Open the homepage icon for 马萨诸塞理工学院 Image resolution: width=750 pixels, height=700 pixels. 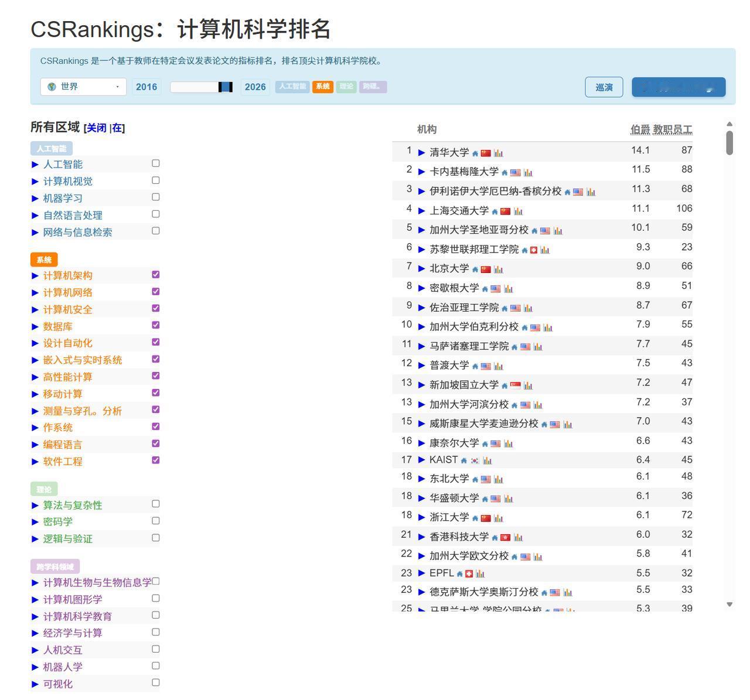514,347
